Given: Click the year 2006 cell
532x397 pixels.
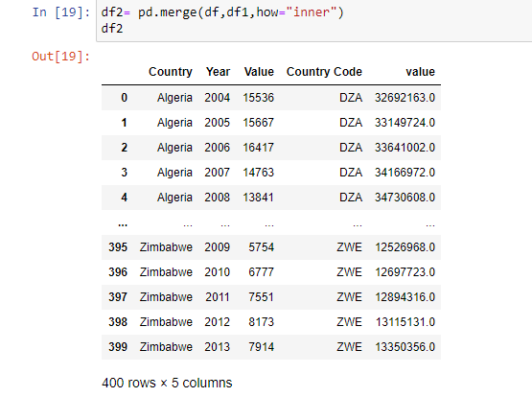Looking at the screenshot, I should (x=218, y=148).
